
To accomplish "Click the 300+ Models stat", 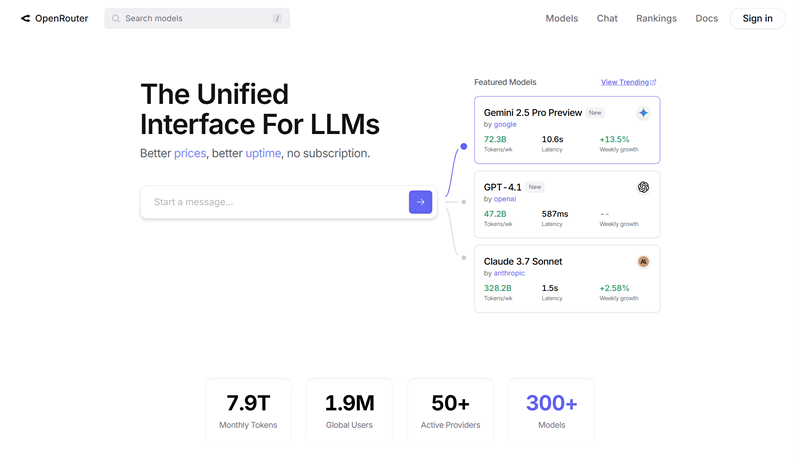I will coord(552,410).
